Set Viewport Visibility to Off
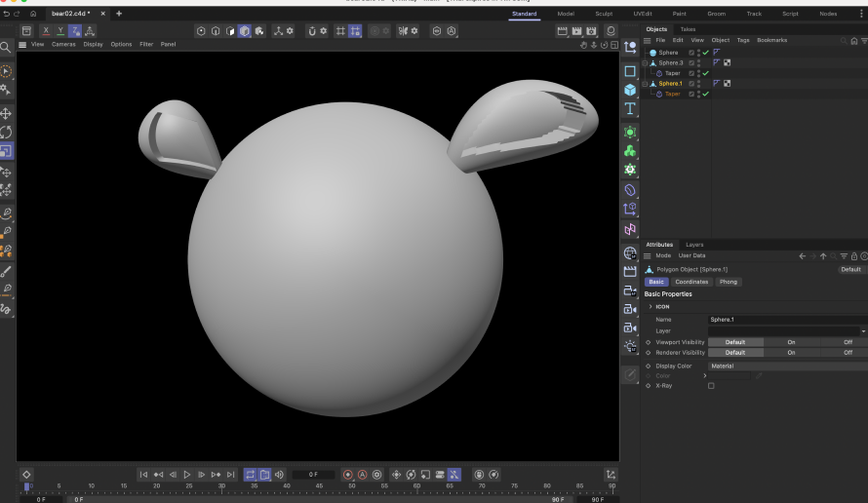The width and height of the screenshot is (868, 503). (847, 342)
